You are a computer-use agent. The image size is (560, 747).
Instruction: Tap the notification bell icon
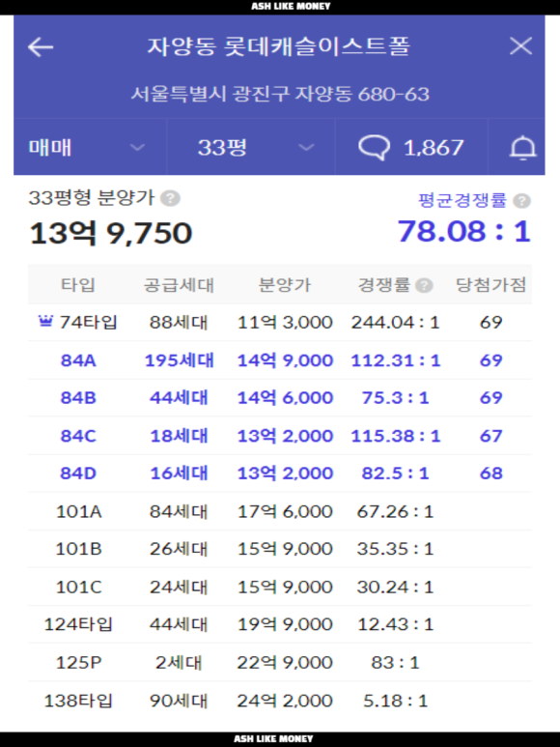point(522,148)
